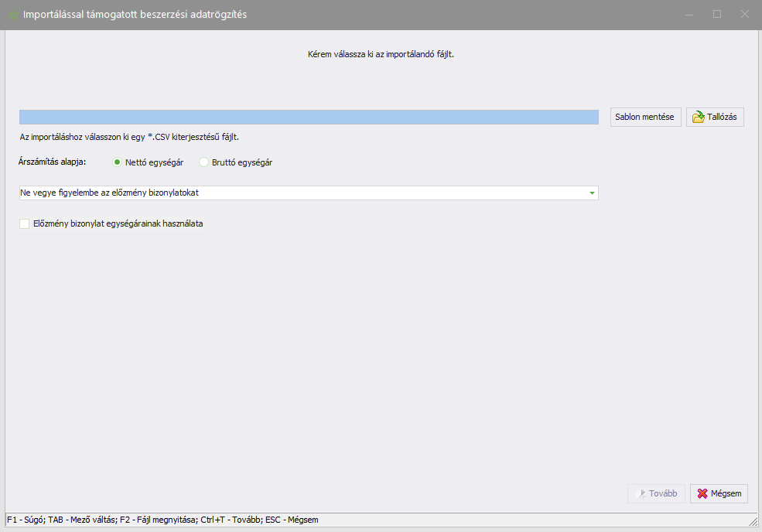Open the 'Ne vegye figyelembe' combo box

click(x=302, y=193)
